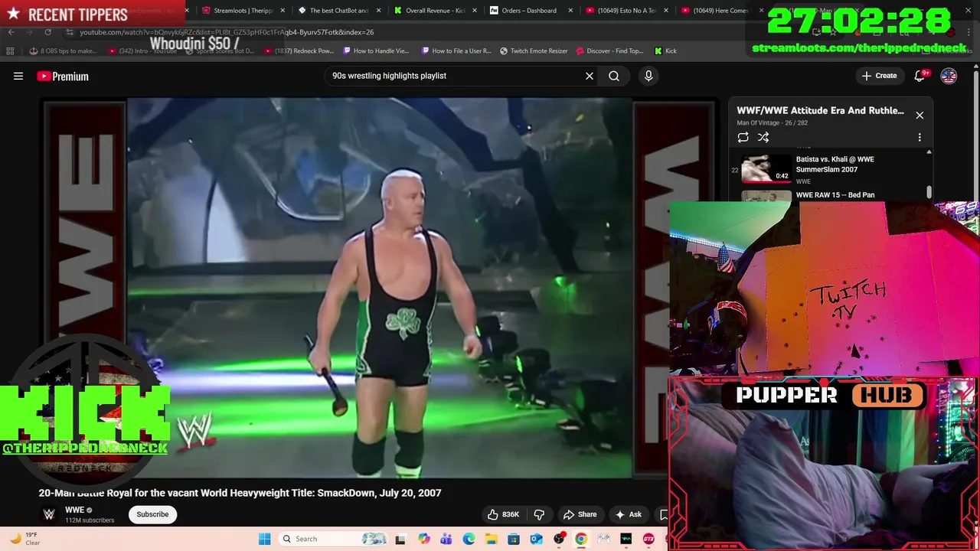Start voice search with microphone icon
This screenshot has height=551, width=980.
pyautogui.click(x=648, y=76)
